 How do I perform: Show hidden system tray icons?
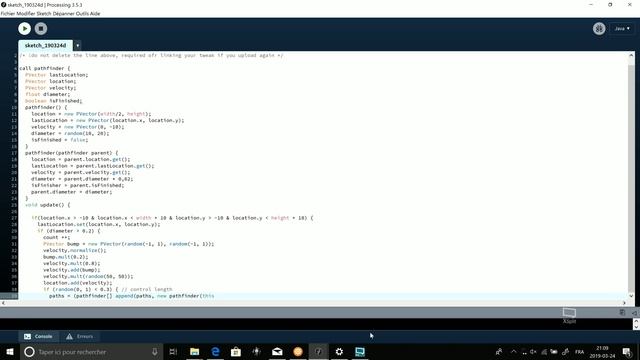[513, 351]
